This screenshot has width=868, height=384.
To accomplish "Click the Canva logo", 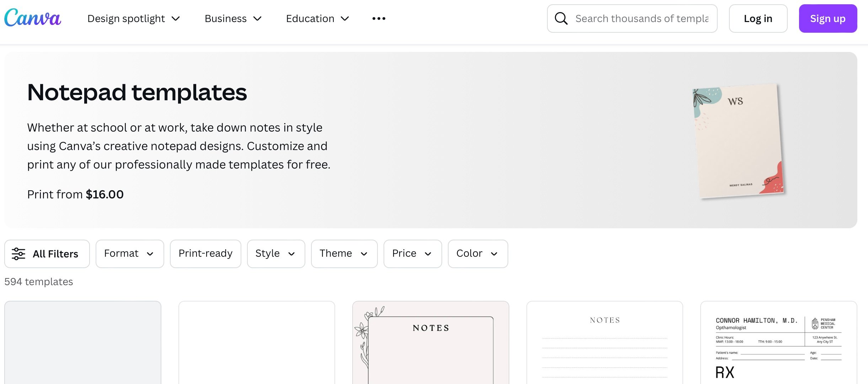I will pos(33,18).
